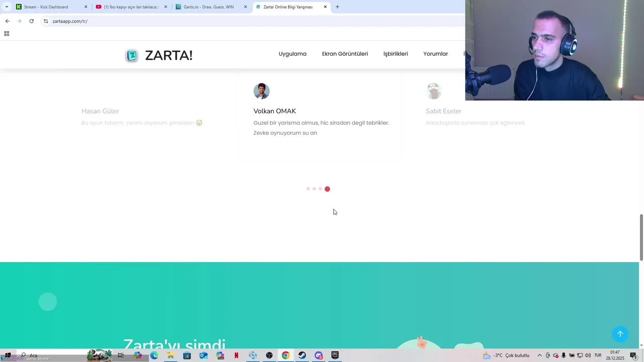Click the Zarta logo icon
Image resolution: width=644 pixels, height=362 pixels.
132,55
